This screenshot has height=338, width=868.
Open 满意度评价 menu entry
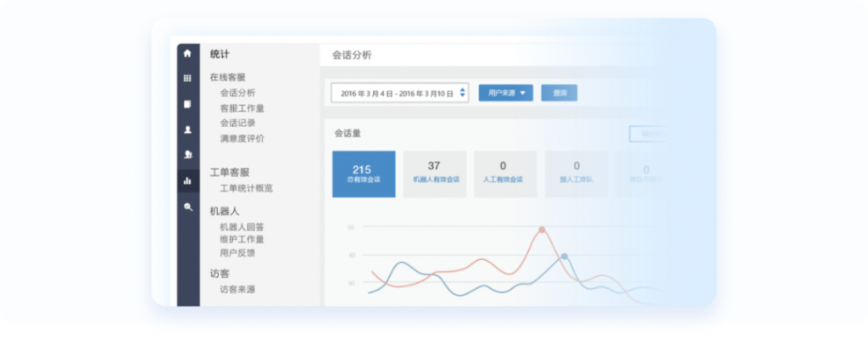242,139
